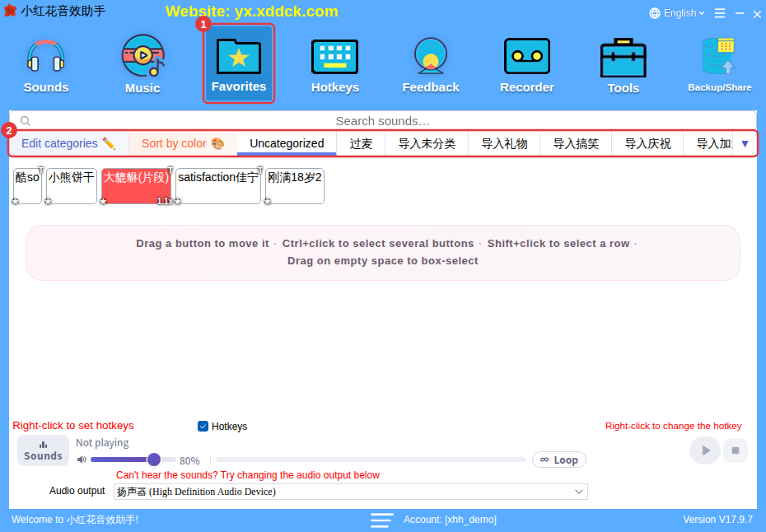
Task: Open the Audio output device dropdown
Action: click(x=350, y=492)
